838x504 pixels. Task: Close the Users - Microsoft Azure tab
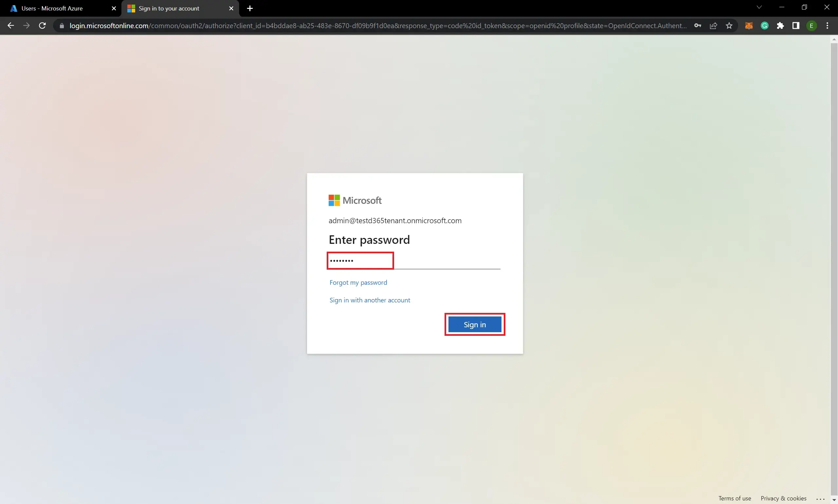click(x=114, y=9)
